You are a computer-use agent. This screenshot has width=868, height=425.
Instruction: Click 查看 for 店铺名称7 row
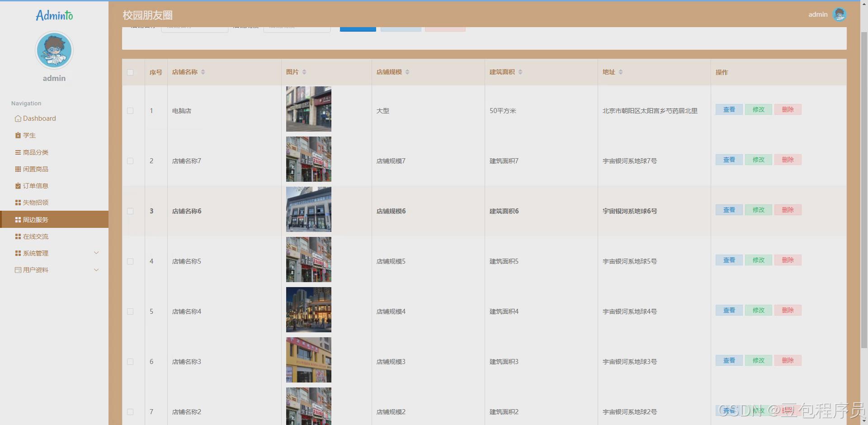coord(729,160)
